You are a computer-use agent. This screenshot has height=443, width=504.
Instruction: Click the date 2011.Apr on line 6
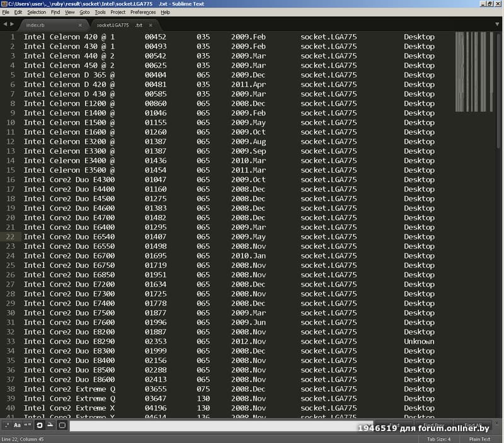point(248,84)
